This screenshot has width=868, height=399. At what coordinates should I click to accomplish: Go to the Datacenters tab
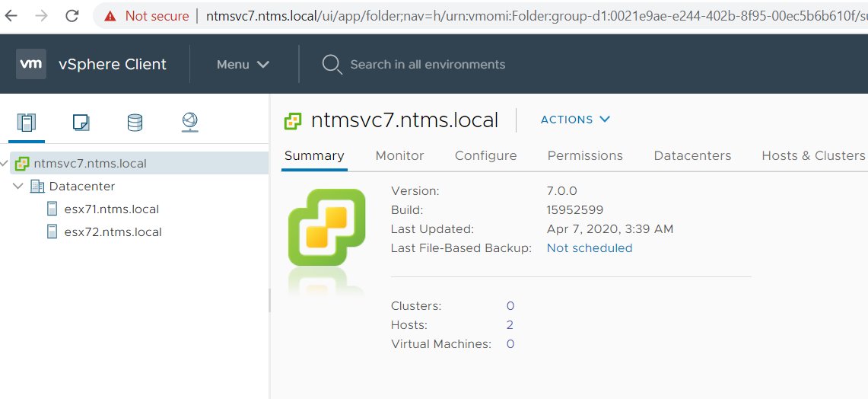click(x=692, y=156)
